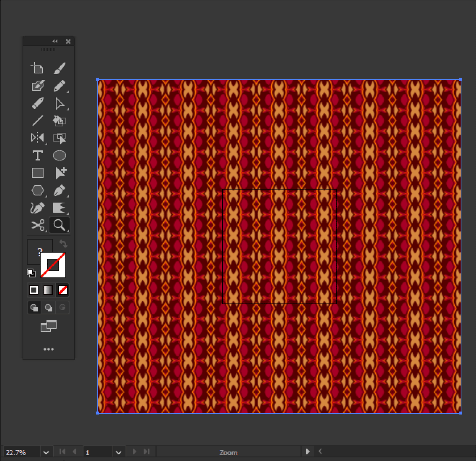Collapse the toolbar panel
The width and height of the screenshot is (476, 461).
coord(55,41)
